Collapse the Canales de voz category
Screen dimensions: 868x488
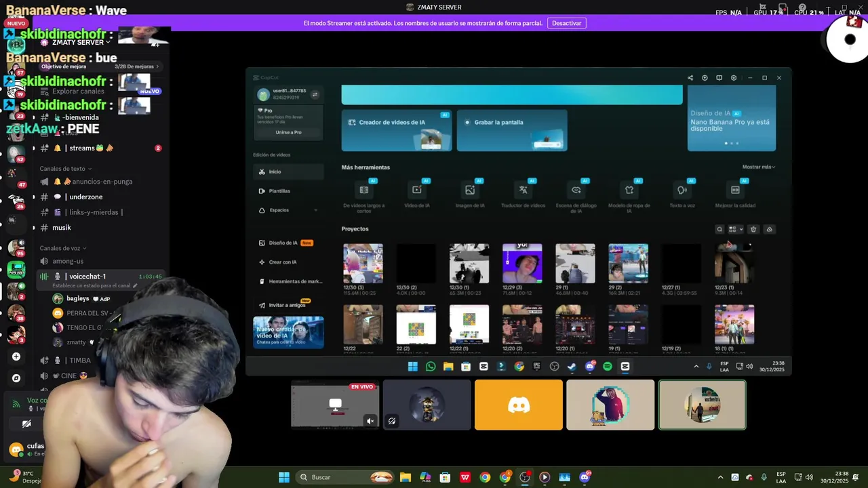(x=62, y=248)
